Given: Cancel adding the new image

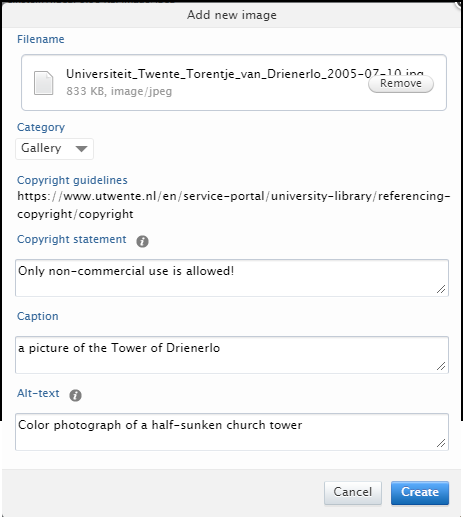Looking at the screenshot, I should pyautogui.click(x=353, y=492).
